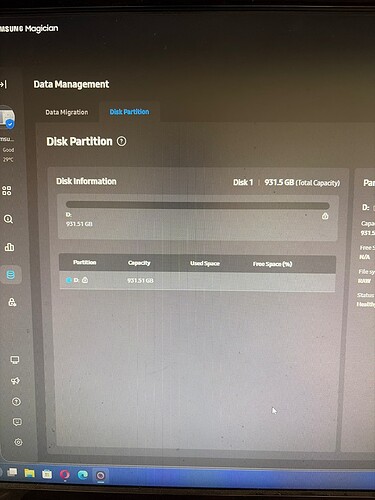Click the Samsung Magician taskbar icon
375x500 pixels.
(100, 475)
